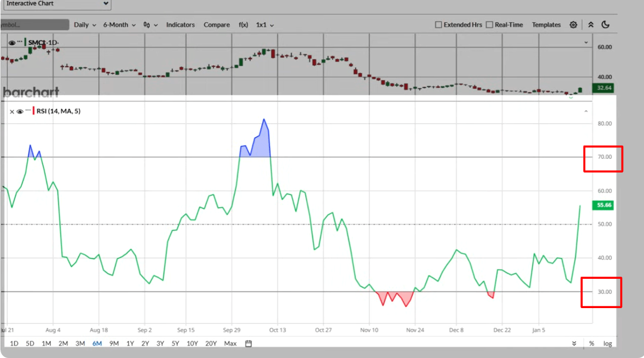
Task: Open the chart settings gear icon
Action: [x=573, y=24]
